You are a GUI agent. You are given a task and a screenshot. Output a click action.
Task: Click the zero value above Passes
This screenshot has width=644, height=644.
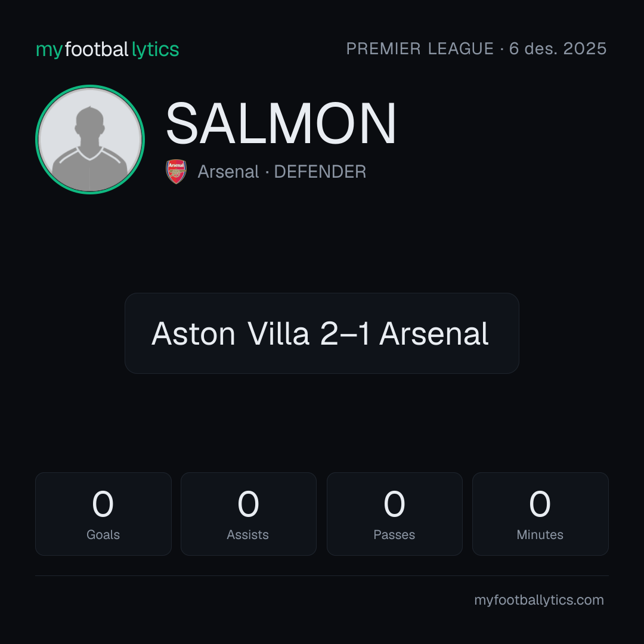point(394,504)
